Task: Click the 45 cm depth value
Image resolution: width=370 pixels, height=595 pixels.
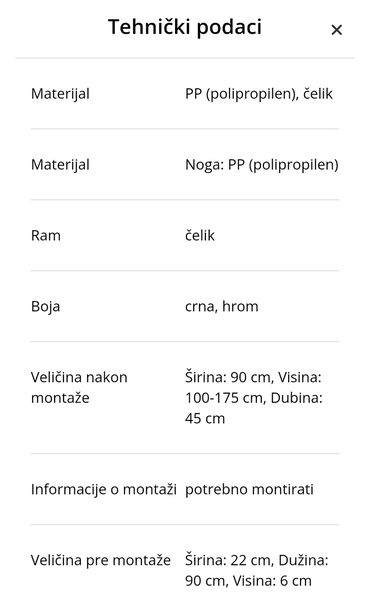Action: point(205,418)
